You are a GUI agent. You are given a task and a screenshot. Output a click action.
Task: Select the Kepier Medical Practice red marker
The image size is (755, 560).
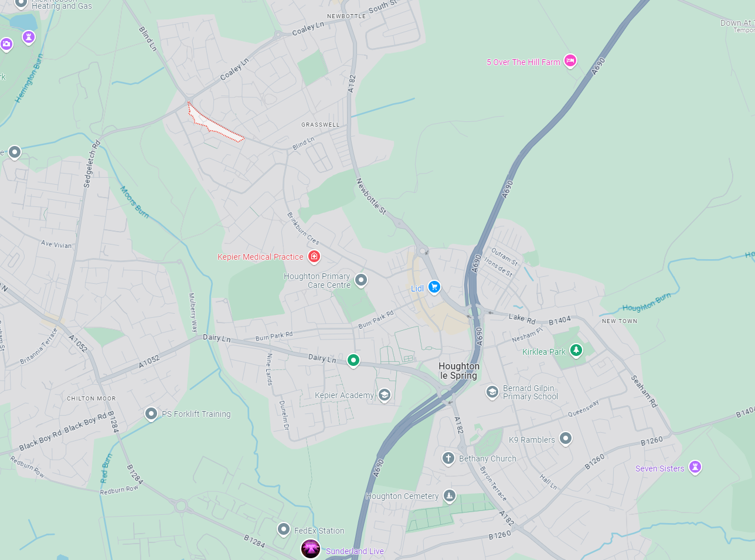click(314, 256)
